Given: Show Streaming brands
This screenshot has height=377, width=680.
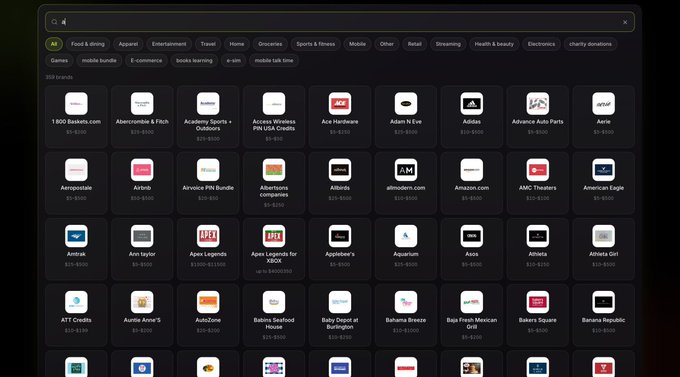Looking at the screenshot, I should coord(448,44).
